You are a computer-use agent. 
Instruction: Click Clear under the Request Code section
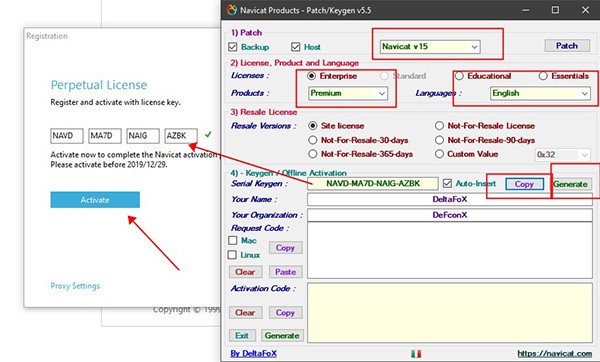(245, 272)
